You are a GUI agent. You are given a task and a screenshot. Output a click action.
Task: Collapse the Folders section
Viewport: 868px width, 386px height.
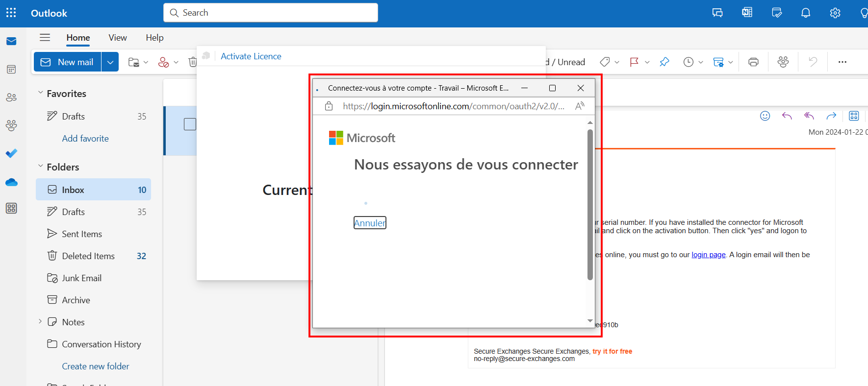coord(41,166)
